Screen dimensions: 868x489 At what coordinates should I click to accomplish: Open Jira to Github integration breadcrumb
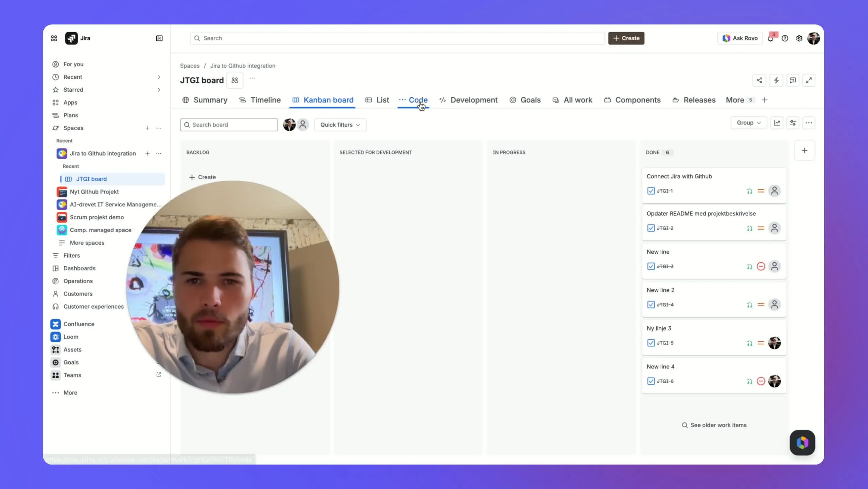point(243,66)
